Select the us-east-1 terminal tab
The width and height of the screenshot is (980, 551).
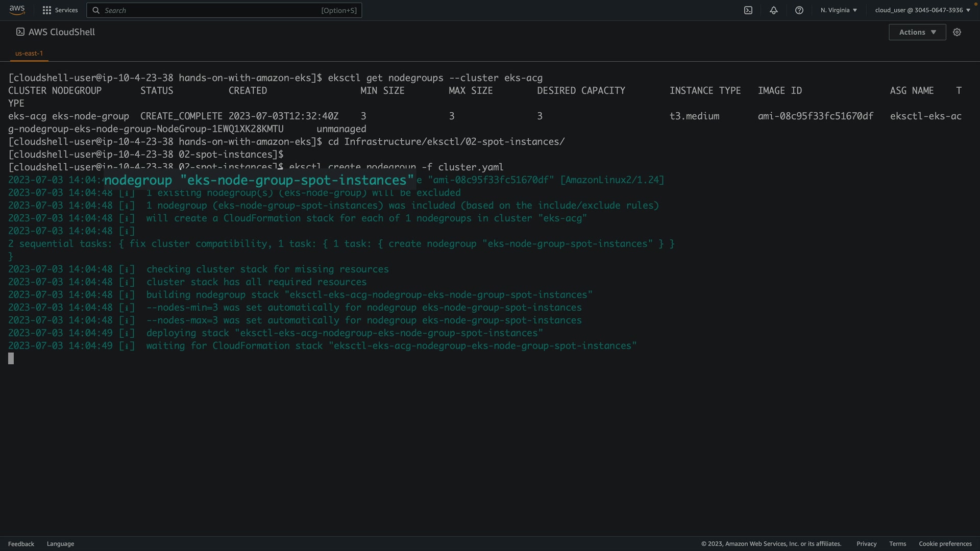point(29,53)
